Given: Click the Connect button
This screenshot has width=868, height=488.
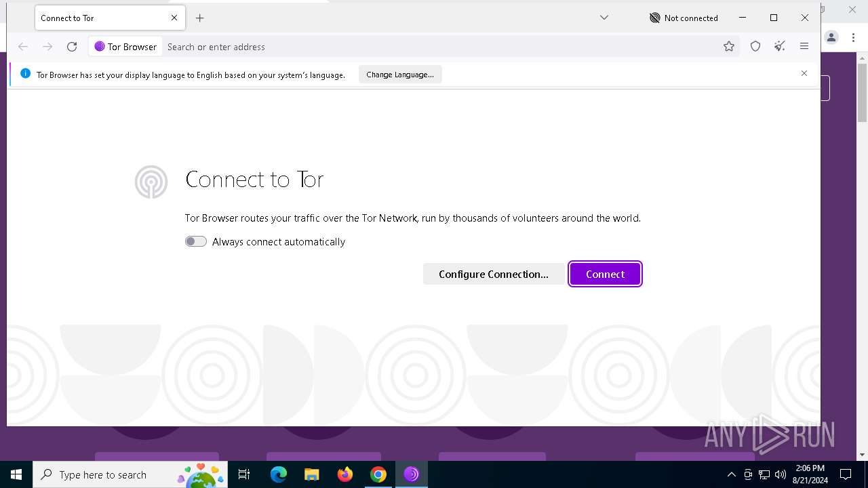Looking at the screenshot, I should [x=605, y=274].
